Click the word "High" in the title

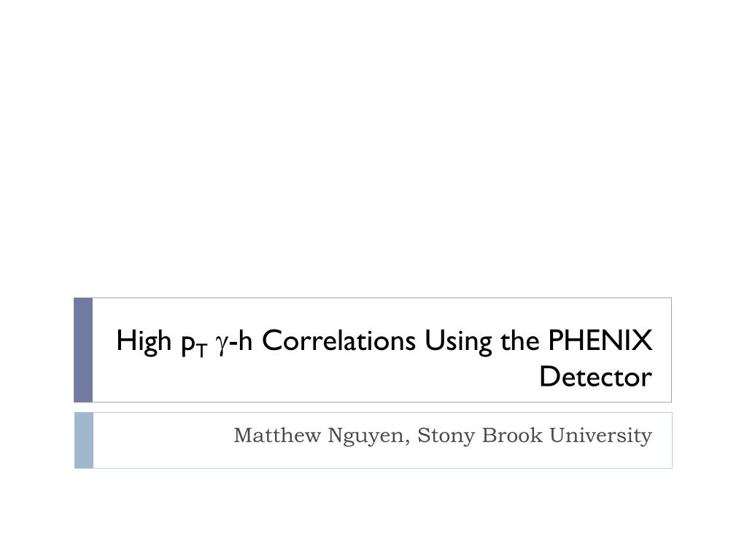144,342
